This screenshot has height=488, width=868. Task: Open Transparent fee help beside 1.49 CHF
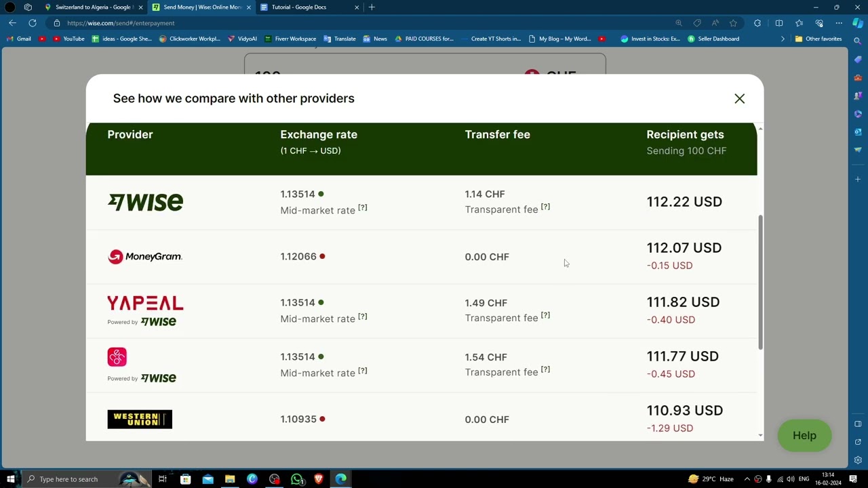[x=545, y=316]
